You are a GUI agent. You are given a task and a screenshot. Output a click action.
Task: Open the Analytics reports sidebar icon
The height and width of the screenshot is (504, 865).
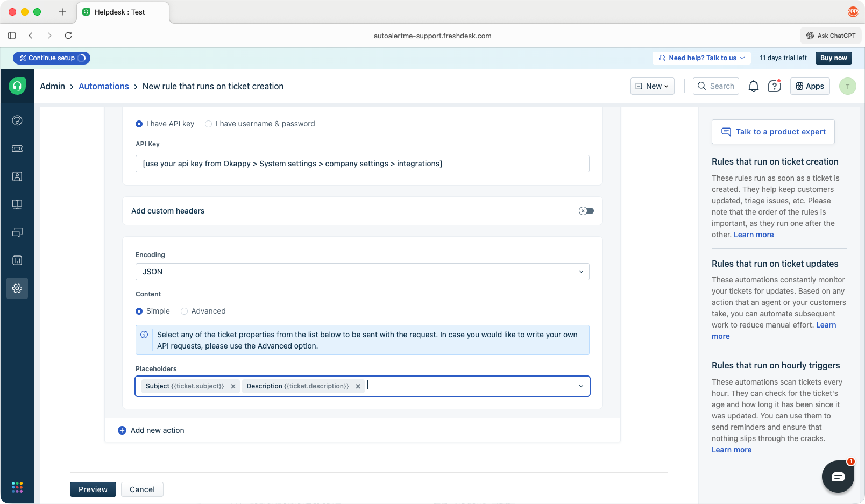17,260
